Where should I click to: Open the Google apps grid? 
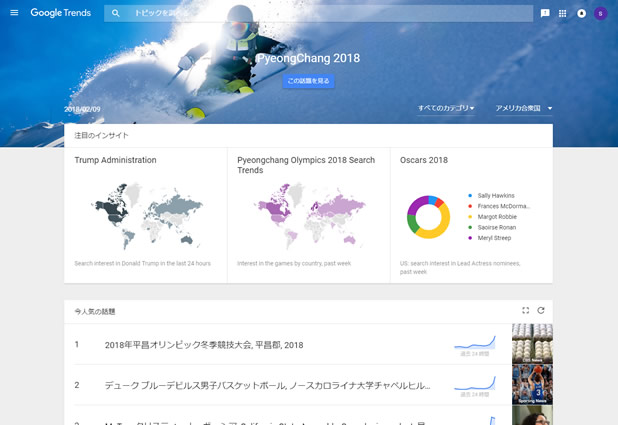click(563, 13)
